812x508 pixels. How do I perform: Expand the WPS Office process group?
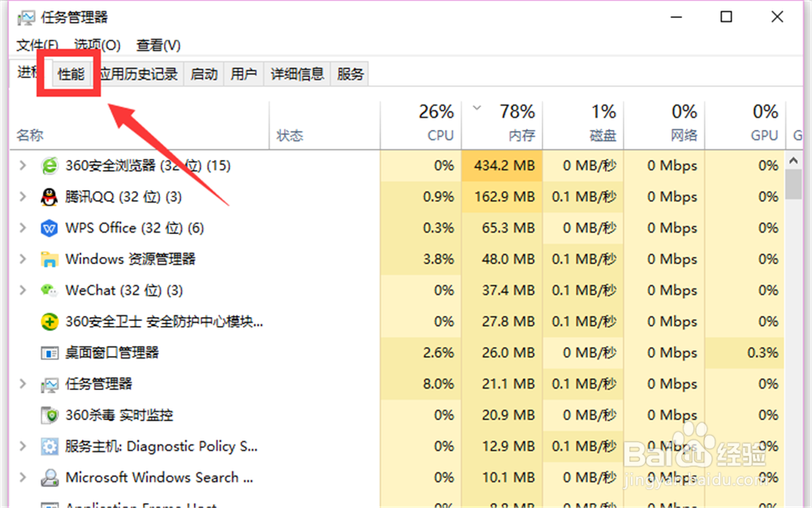click(23, 228)
